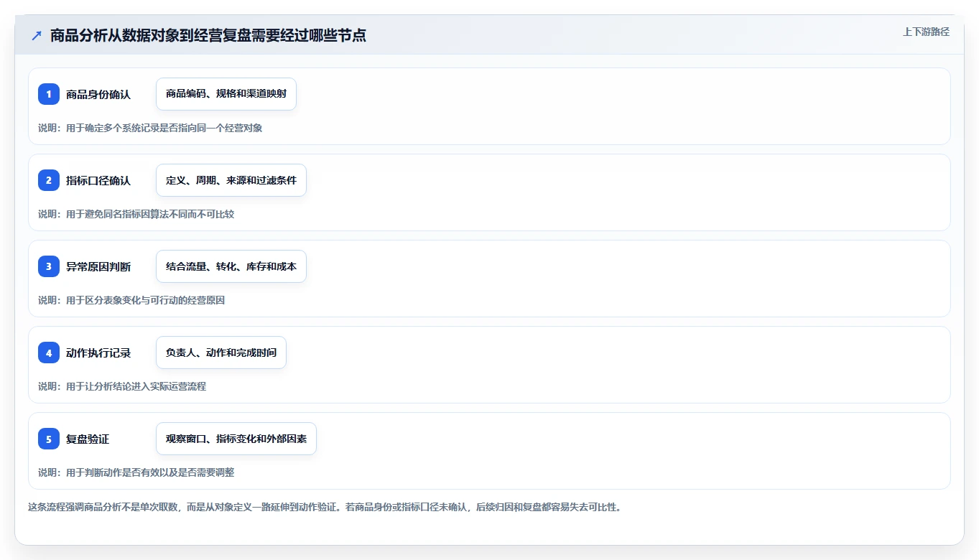
Task: Click the page heading 商品分析从数据对象到经营复盘需要经过哪些节点
Action: tap(208, 36)
